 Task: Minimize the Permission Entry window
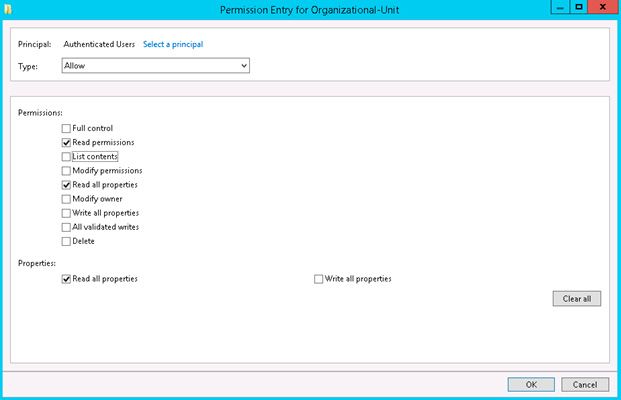pyautogui.click(x=561, y=7)
